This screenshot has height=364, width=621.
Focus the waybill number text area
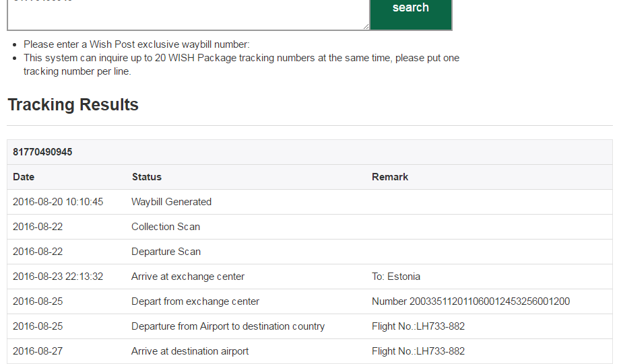(188, 15)
